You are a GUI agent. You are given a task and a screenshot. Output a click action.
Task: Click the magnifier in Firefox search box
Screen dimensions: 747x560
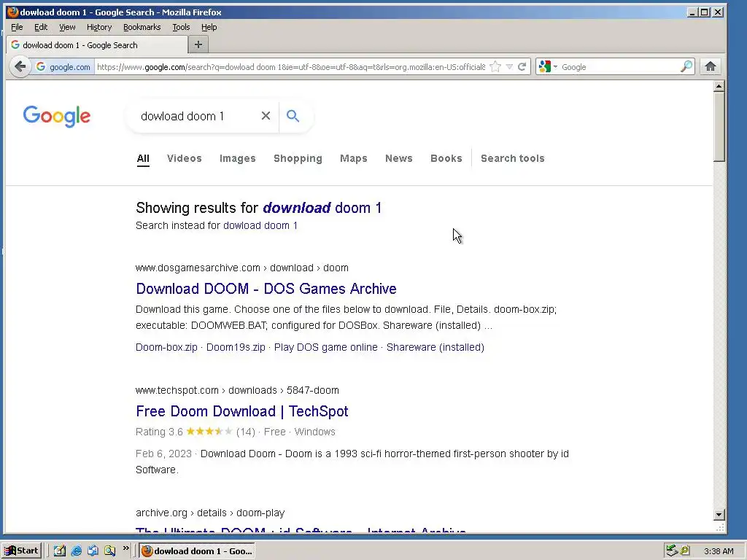tap(686, 66)
